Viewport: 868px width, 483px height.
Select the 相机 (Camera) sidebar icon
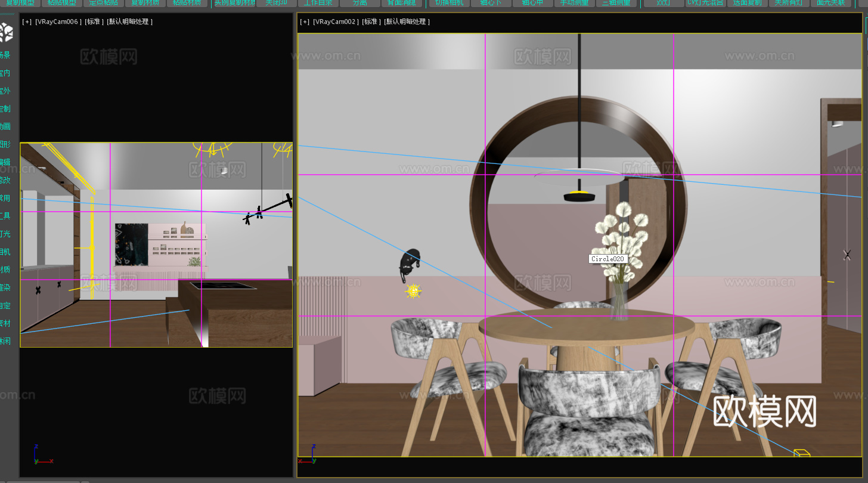(x=5, y=251)
